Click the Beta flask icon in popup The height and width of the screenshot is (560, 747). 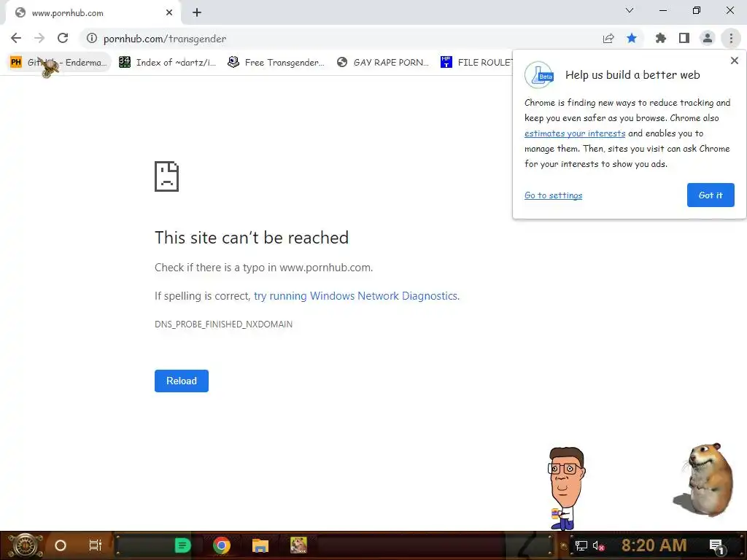click(539, 75)
